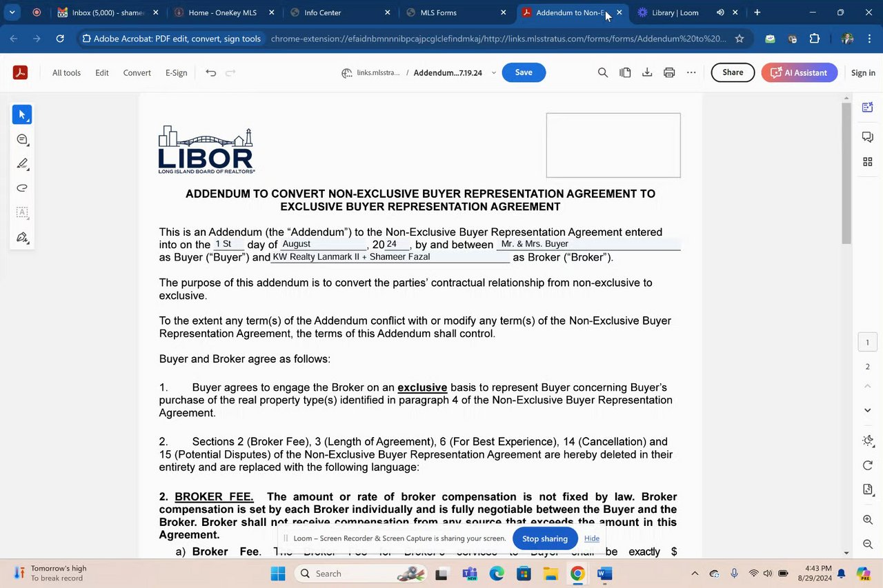
Task: Zoom out of the document
Action: (868, 545)
